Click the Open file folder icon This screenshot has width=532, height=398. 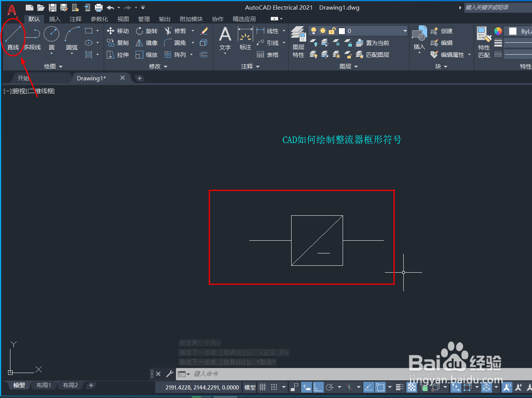point(41,7)
